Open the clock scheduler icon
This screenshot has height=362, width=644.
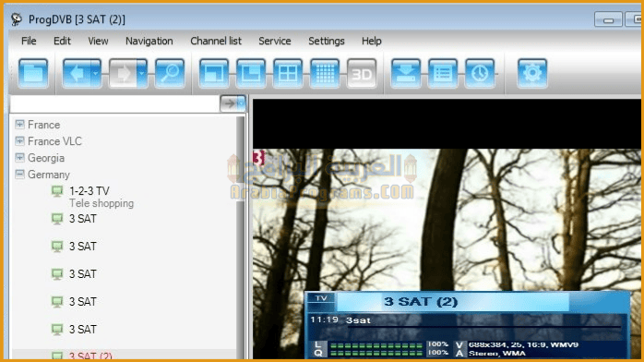[x=479, y=73]
